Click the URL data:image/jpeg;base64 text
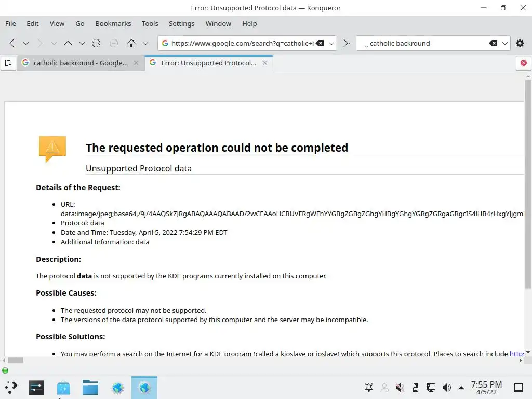The image size is (532, 399). 292,214
